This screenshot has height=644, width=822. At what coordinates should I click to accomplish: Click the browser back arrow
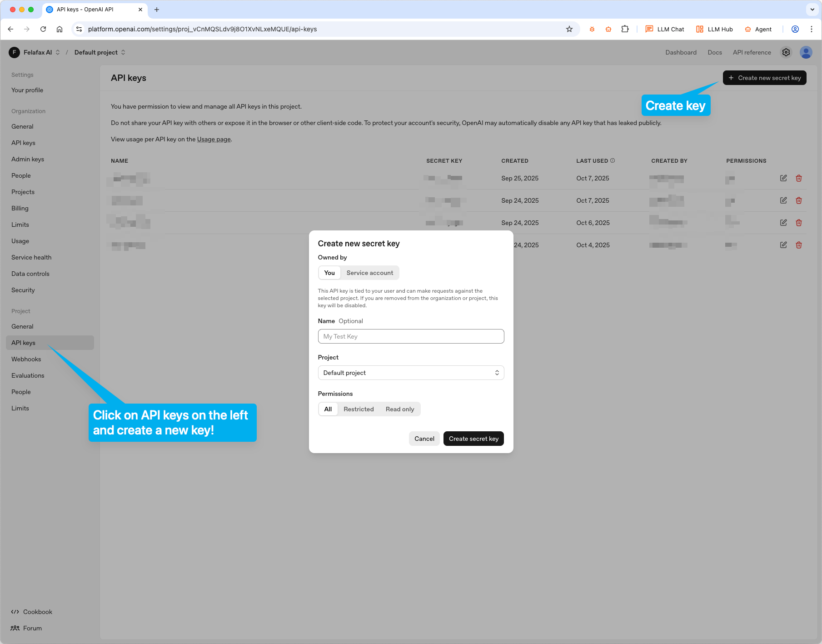pos(10,29)
